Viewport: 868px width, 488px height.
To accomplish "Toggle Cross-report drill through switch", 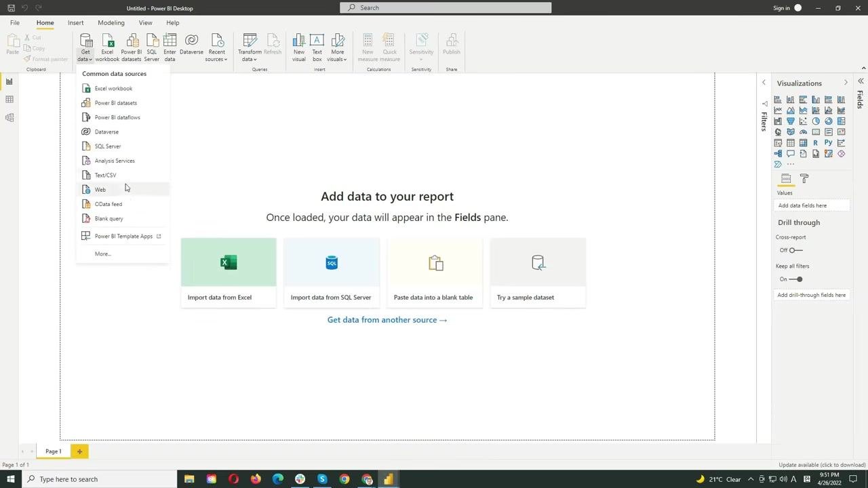I will coord(795,250).
